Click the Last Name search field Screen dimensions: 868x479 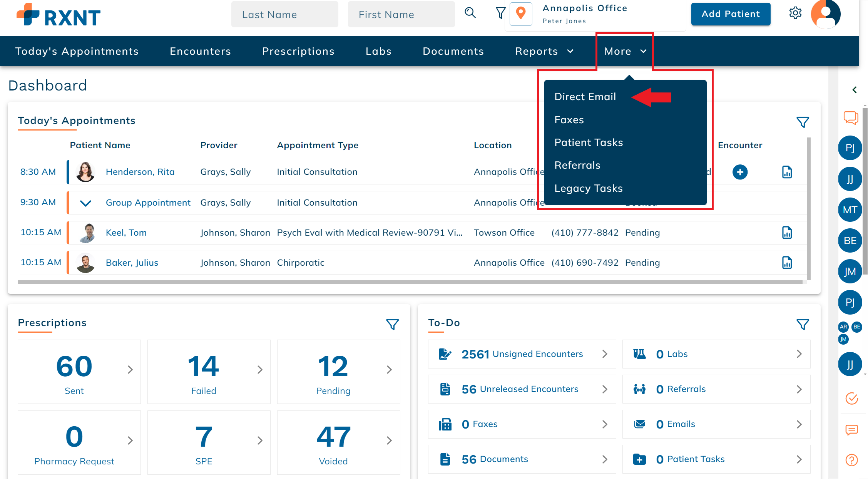[284, 14]
